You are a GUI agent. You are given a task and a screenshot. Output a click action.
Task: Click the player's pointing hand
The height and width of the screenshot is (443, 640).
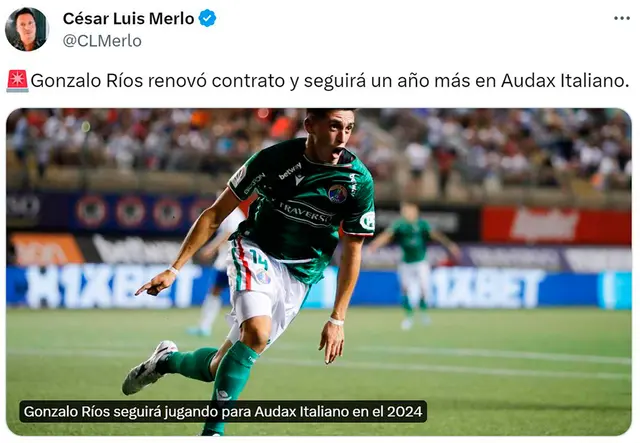157,282
